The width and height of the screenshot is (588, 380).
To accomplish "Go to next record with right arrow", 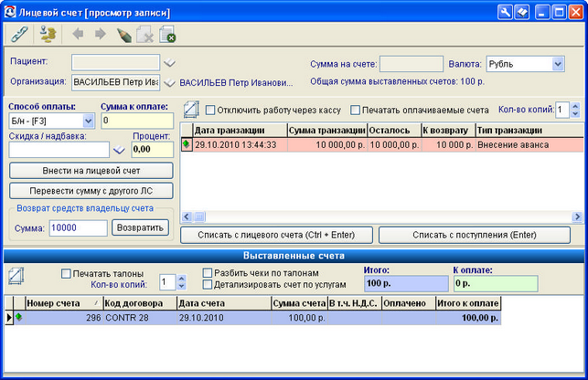I will [101, 35].
